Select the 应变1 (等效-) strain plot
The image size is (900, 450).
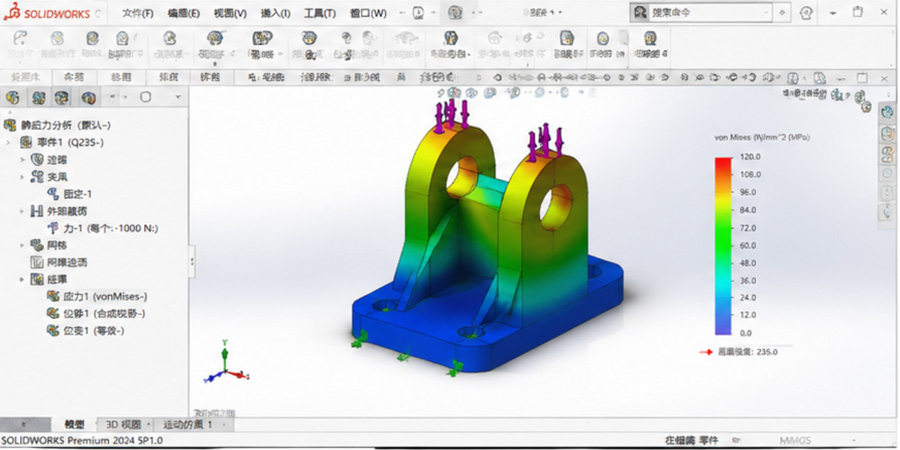(86, 331)
